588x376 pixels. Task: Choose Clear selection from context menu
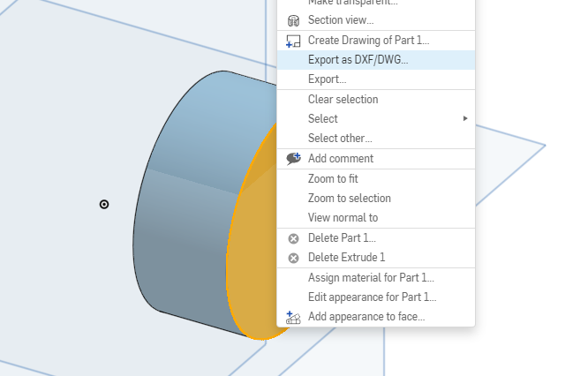point(343,100)
